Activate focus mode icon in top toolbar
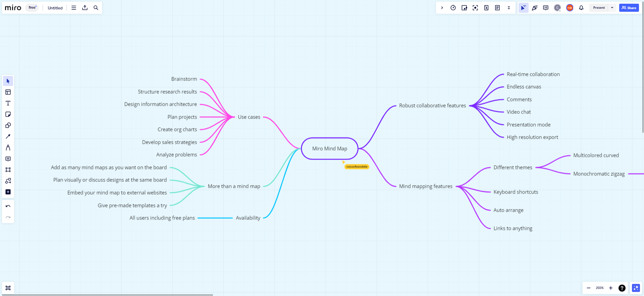Image resolution: width=644 pixels, height=296 pixels. click(x=475, y=8)
